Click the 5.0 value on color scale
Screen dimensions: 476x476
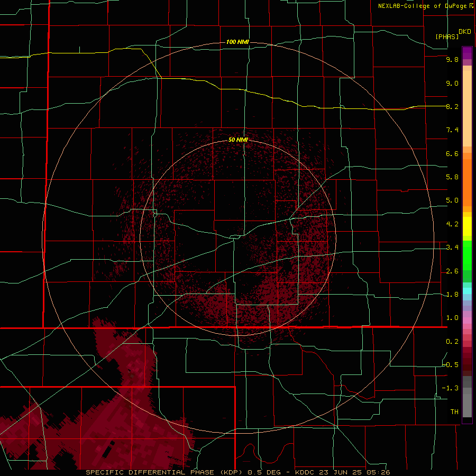(x=452, y=200)
